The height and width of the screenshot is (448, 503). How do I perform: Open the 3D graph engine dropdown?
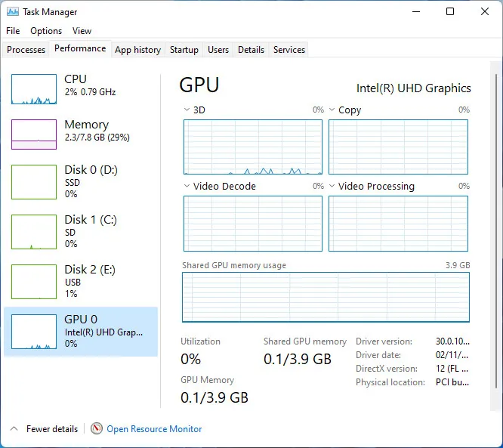pos(187,110)
